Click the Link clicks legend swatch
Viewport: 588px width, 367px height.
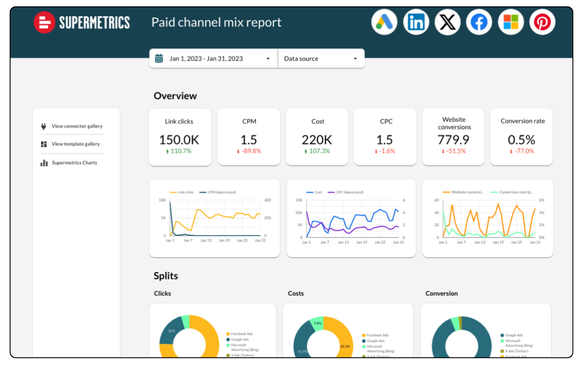173,192
